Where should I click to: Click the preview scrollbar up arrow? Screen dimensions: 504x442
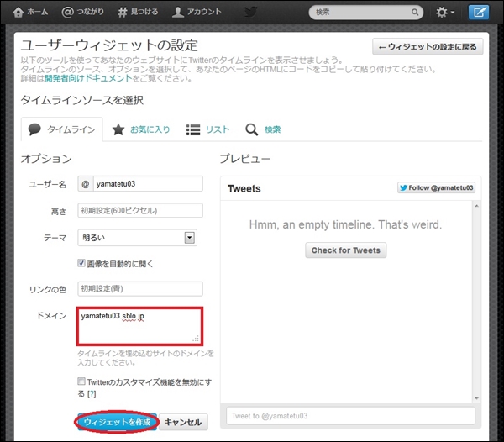(476, 206)
